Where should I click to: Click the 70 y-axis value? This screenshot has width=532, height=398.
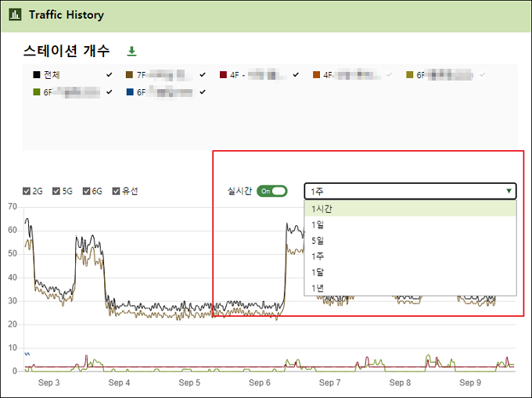13,206
